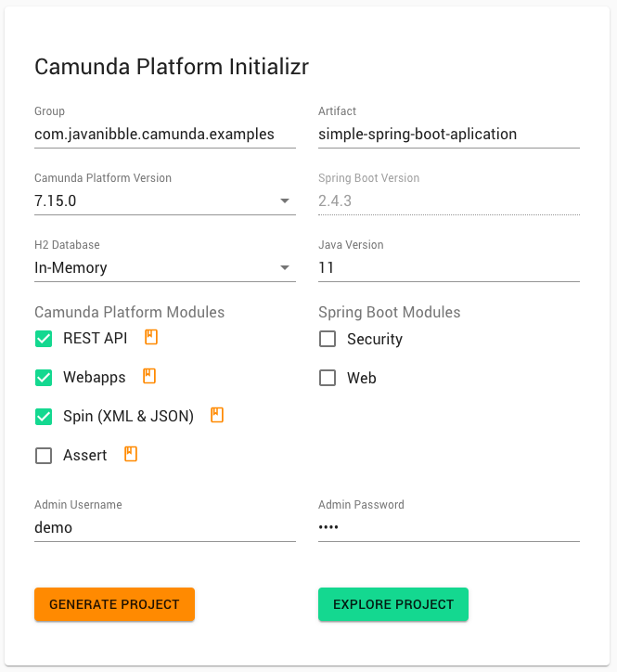Open the In-Memory database selector
Viewport: 617px width, 672px height.
(165, 268)
